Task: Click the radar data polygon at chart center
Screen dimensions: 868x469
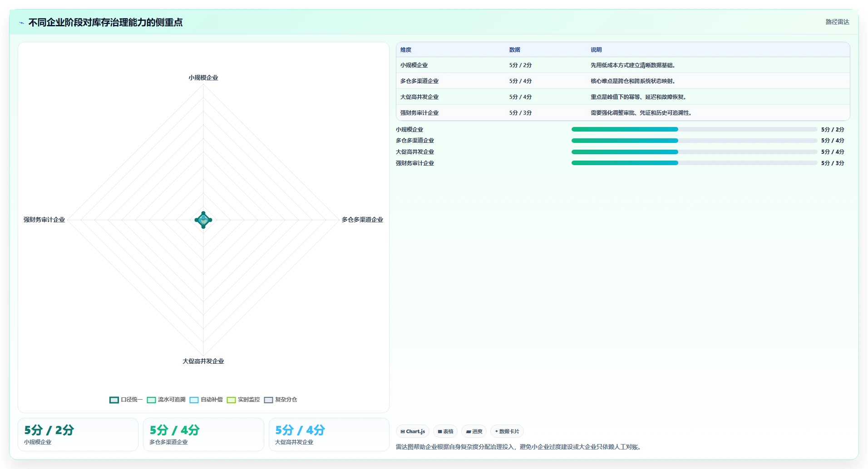Action: click(203, 220)
